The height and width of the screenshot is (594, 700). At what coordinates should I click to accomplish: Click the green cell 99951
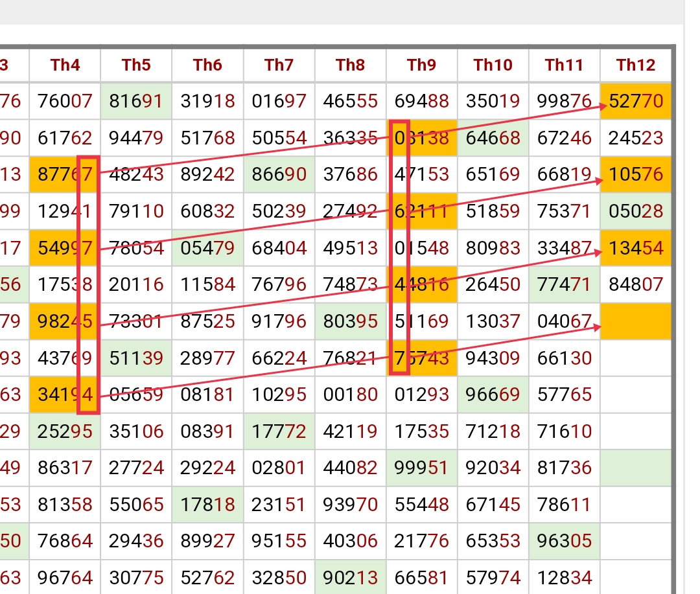tap(423, 468)
